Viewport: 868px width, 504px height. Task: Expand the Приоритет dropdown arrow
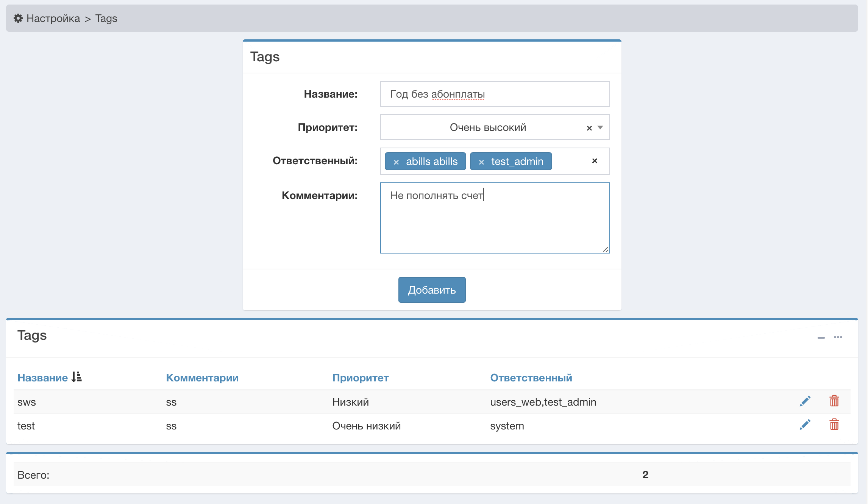(600, 128)
